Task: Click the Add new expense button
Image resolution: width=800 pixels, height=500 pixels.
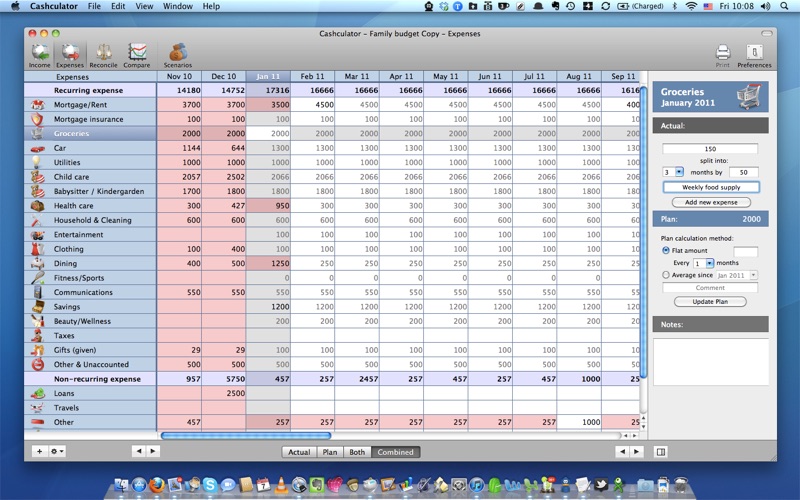Action: coord(710,202)
